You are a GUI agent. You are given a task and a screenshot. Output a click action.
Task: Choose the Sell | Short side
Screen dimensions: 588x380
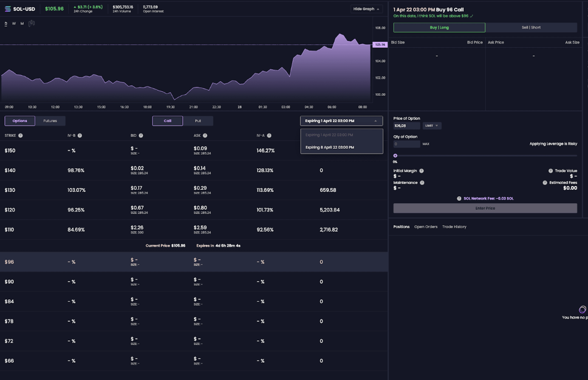(x=531, y=28)
